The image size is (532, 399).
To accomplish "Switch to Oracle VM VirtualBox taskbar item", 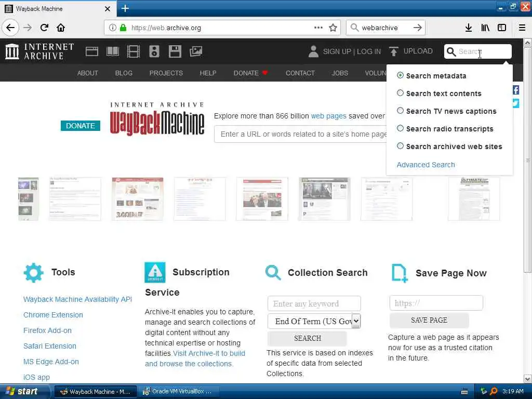I will pos(178,392).
